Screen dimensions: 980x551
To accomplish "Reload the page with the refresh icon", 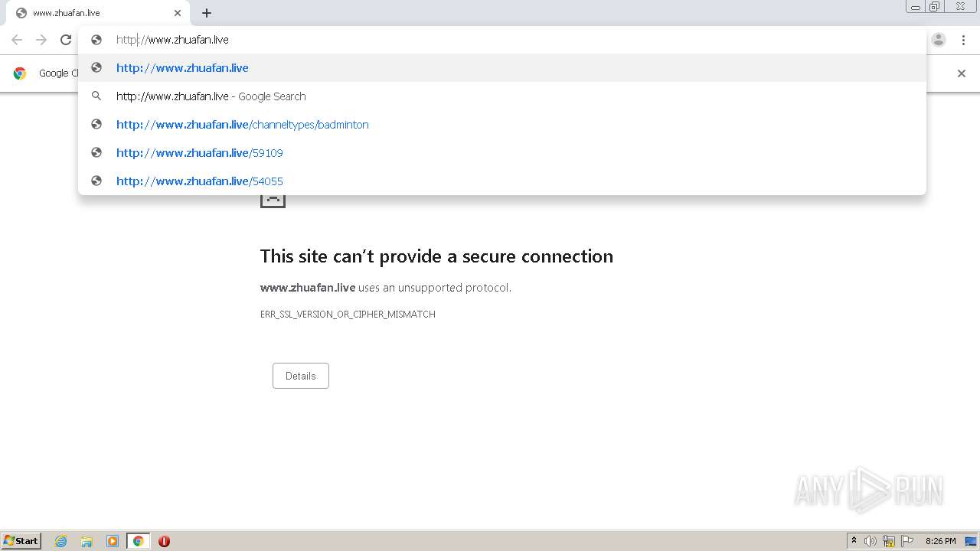I will tap(66, 40).
